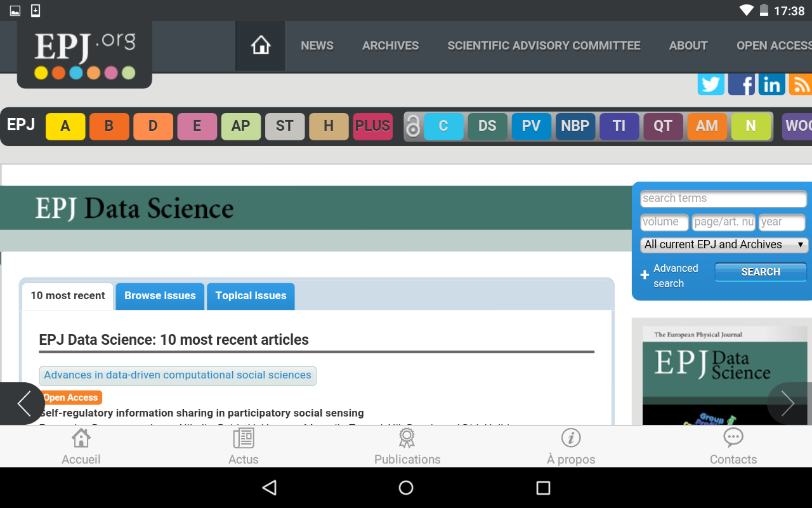812x508 pixels.
Task: Open Actus news icon in bottom bar
Action: click(x=244, y=438)
